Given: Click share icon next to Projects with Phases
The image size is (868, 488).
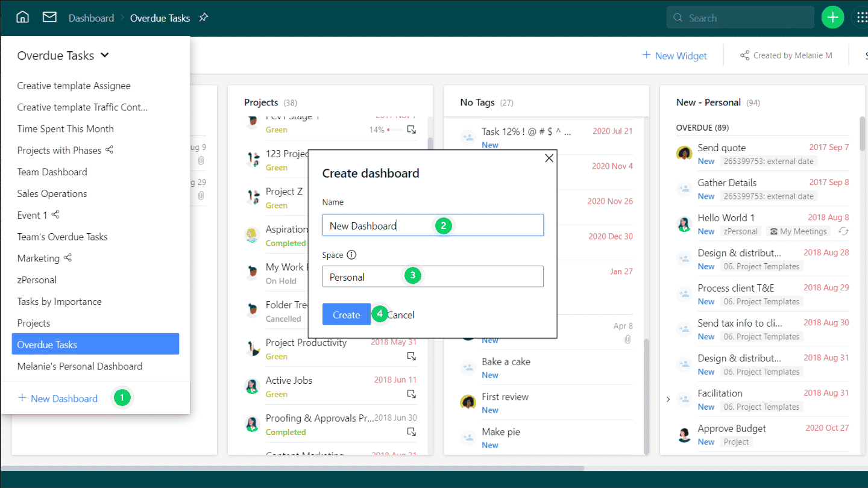Looking at the screenshot, I should point(109,150).
